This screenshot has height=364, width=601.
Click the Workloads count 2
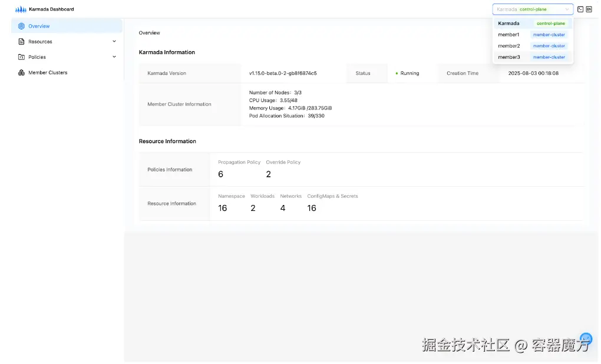pyautogui.click(x=253, y=208)
